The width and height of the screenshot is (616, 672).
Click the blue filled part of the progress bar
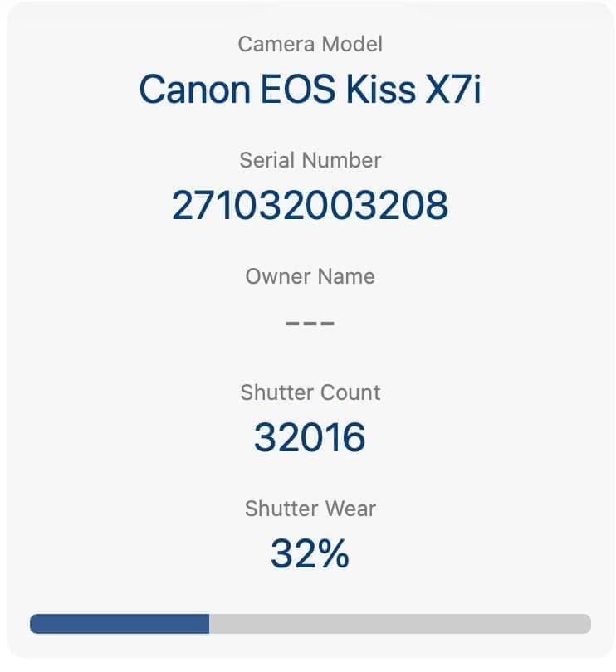(120, 624)
